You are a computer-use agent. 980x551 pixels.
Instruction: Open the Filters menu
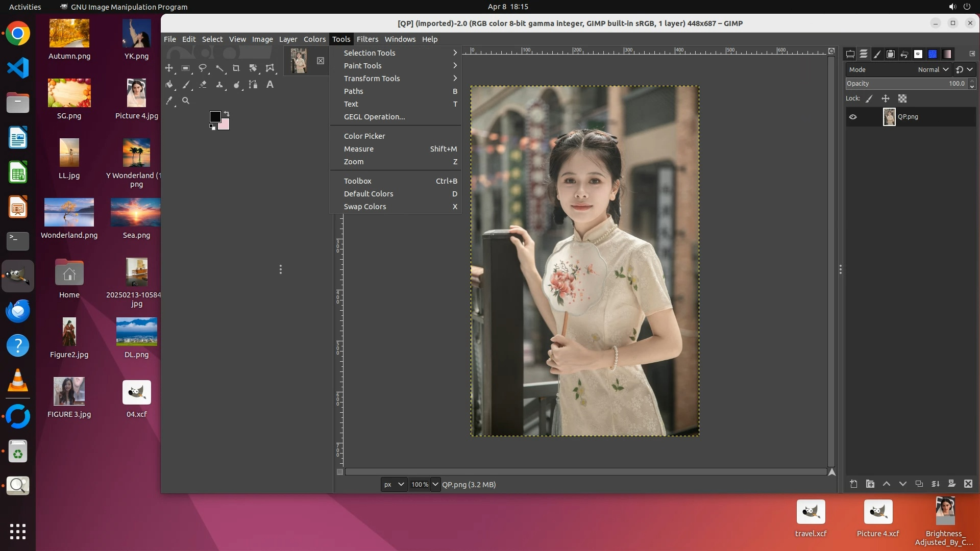coord(367,39)
